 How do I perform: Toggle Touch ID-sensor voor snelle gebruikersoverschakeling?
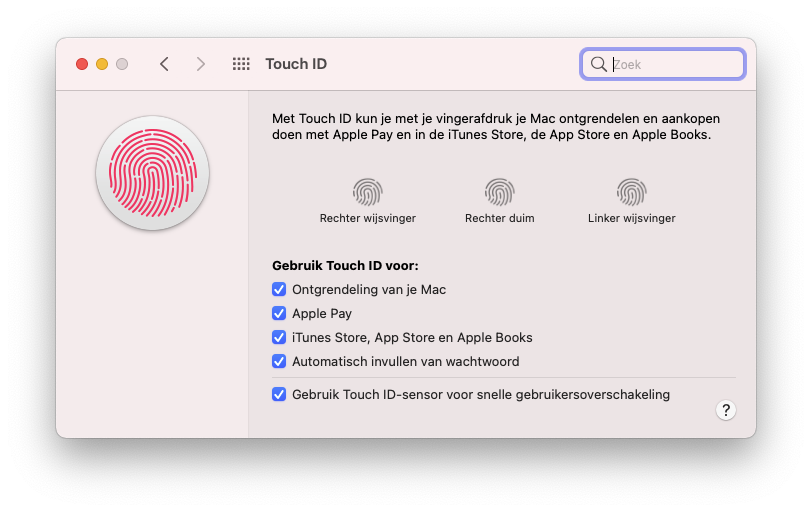[279, 394]
